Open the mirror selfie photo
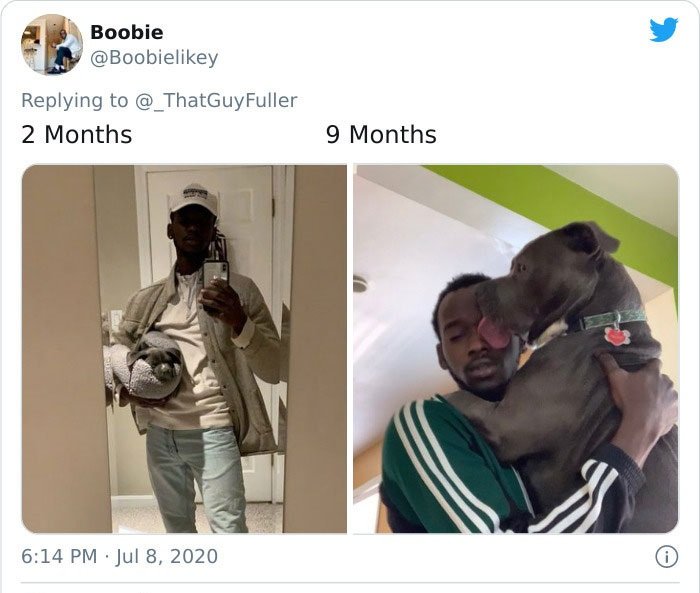 [x=184, y=349]
